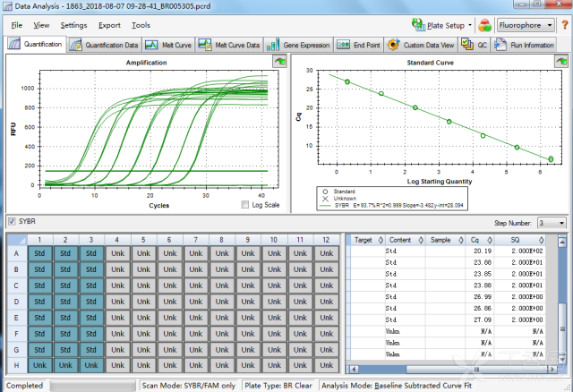Switch to the Run Information tab
The width and height of the screenshot is (573, 392).
pos(524,45)
